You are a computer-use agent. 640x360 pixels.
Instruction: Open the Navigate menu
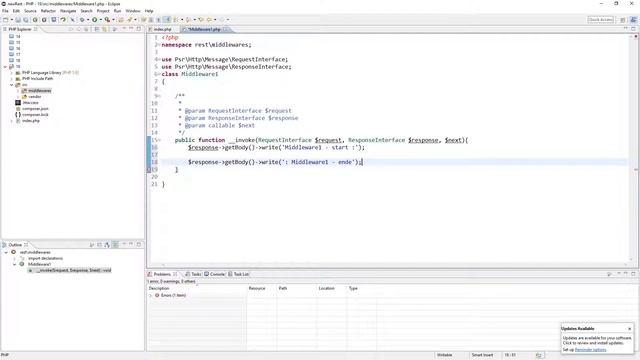68,11
